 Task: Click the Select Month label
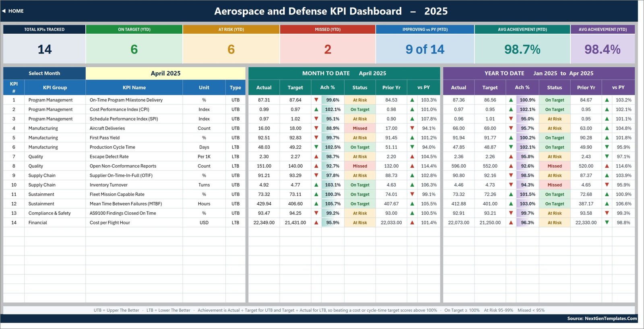pos(44,73)
